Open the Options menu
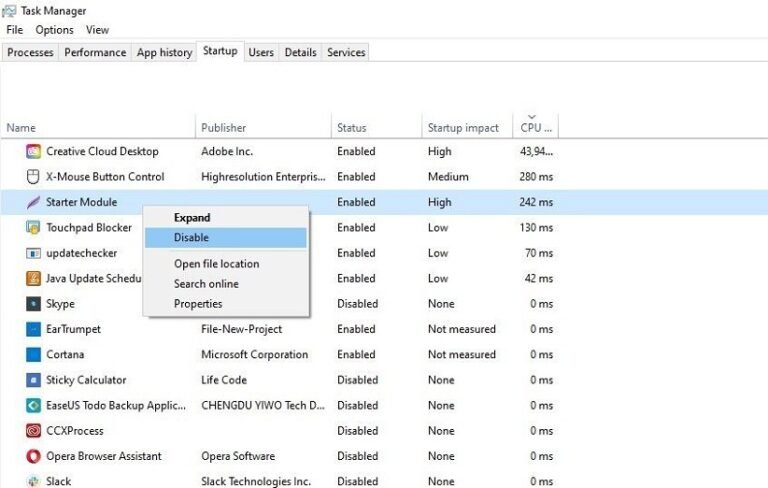The image size is (768, 488). coord(54,30)
